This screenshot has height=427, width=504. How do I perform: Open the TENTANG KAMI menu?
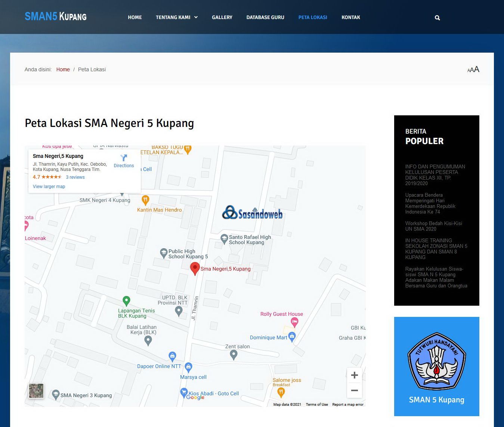173,17
